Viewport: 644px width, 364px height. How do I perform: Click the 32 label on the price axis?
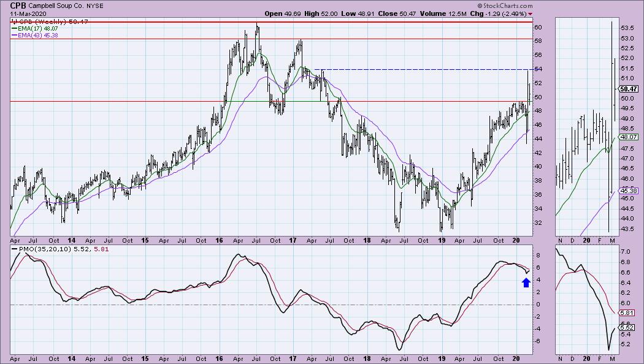coord(538,223)
